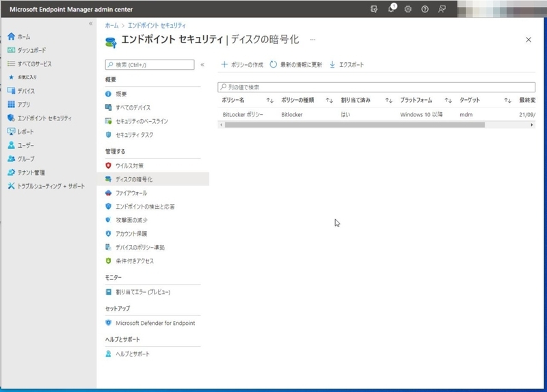Click the Bitlocker policy type cell
The width and height of the screenshot is (547, 392).
(x=292, y=114)
